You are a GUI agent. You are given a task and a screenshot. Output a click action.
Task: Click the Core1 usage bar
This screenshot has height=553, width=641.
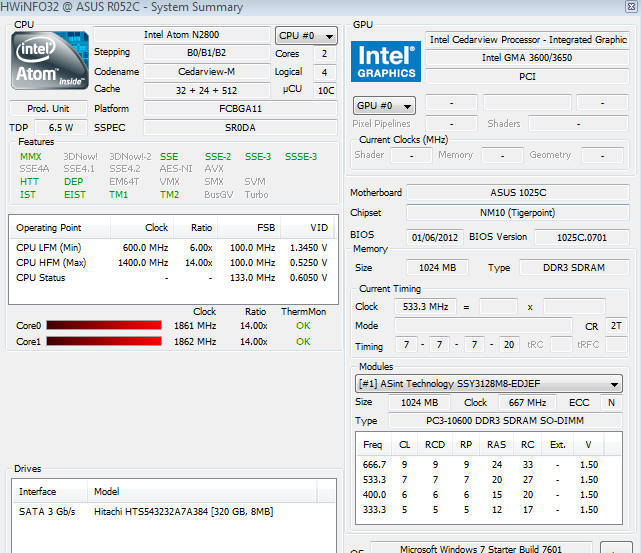(104, 341)
